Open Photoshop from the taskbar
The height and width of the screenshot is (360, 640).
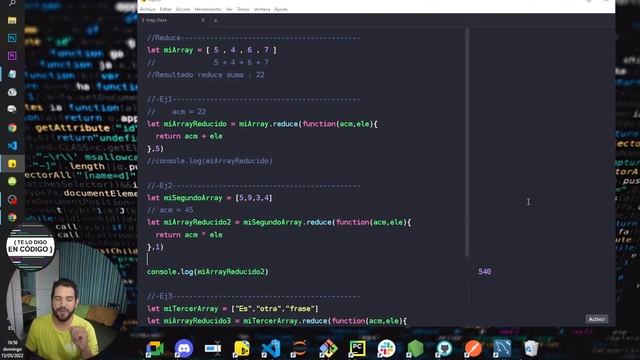click(x=12, y=38)
